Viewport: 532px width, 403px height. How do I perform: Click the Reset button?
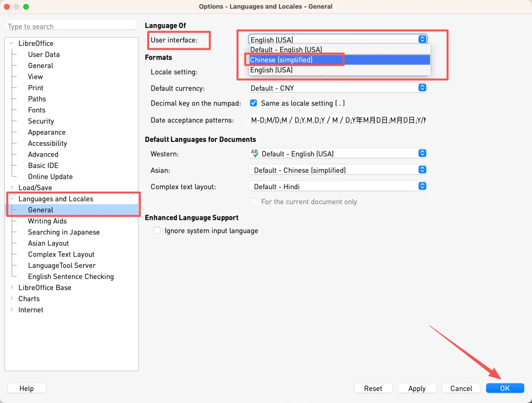[x=373, y=388]
